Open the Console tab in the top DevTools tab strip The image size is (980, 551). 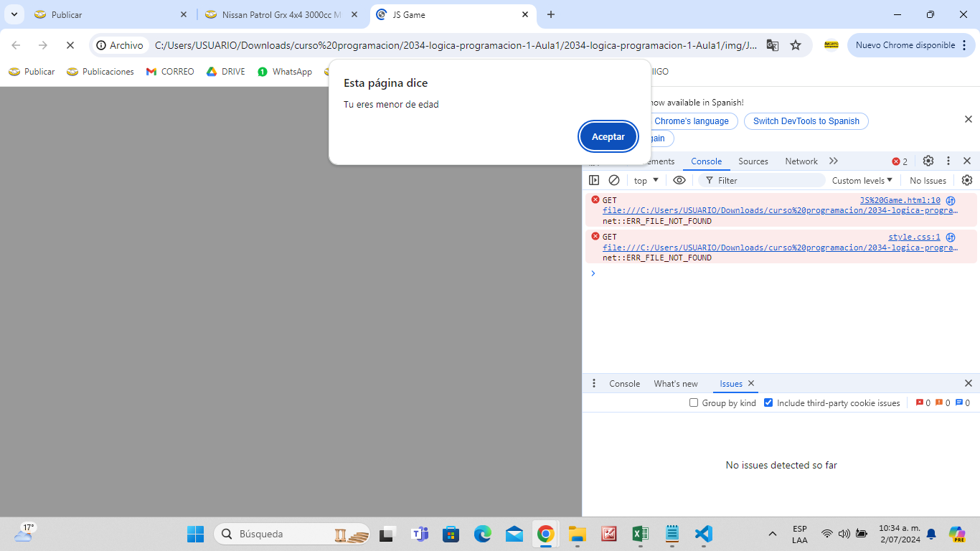point(706,161)
